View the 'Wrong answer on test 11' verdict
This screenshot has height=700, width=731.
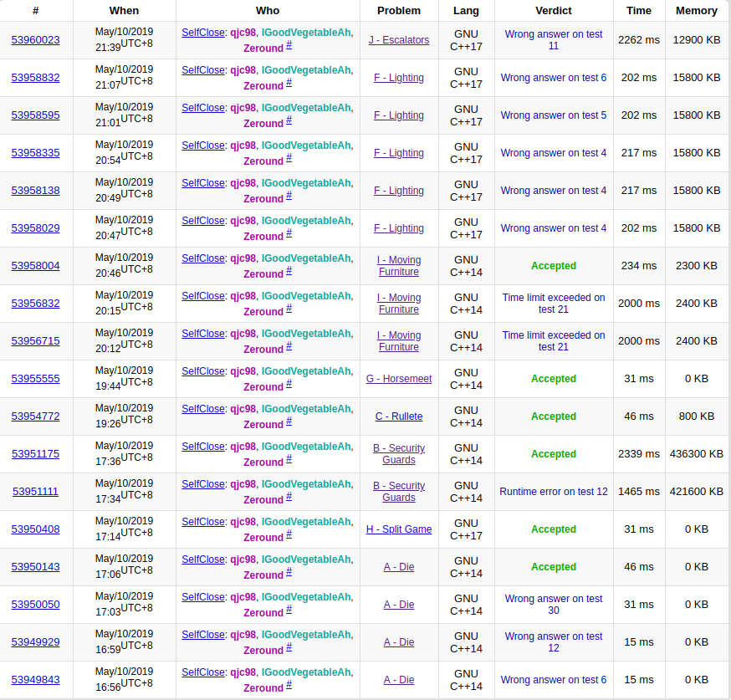pos(553,40)
